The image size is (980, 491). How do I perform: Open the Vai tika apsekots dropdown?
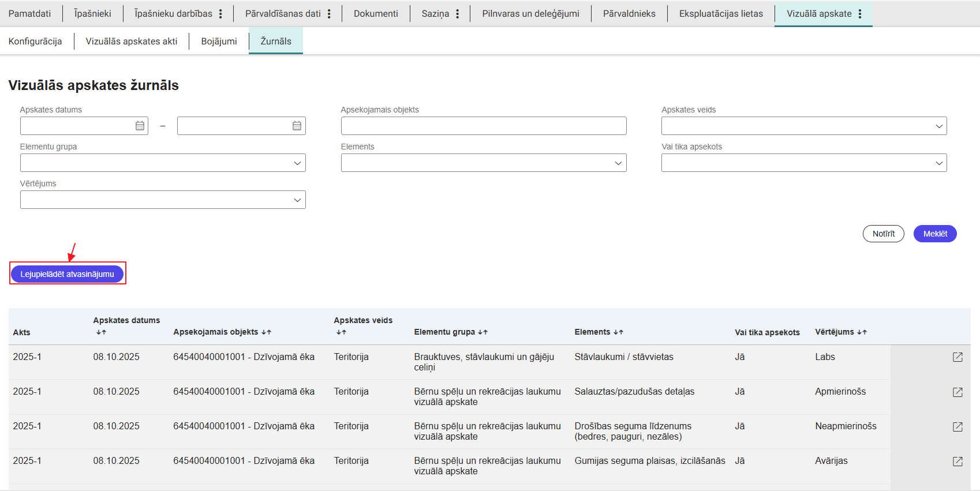pyautogui.click(x=803, y=163)
